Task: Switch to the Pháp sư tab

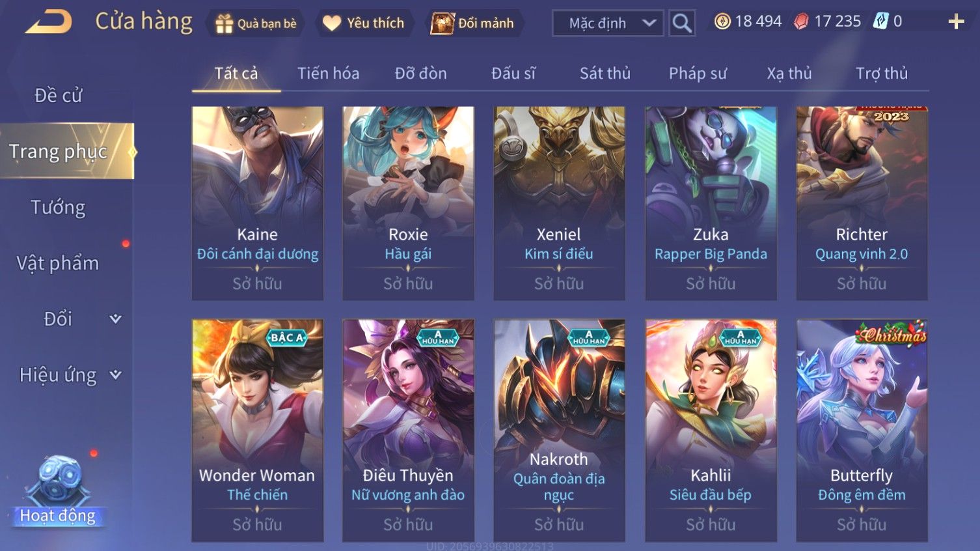Action: point(698,74)
